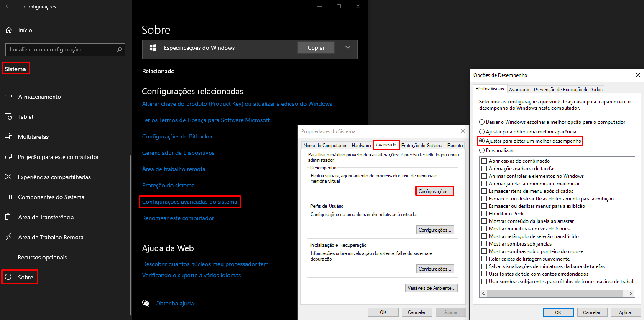Enable 'Mostrar sombras sob janelas'
The image size is (644, 320).
484,244
